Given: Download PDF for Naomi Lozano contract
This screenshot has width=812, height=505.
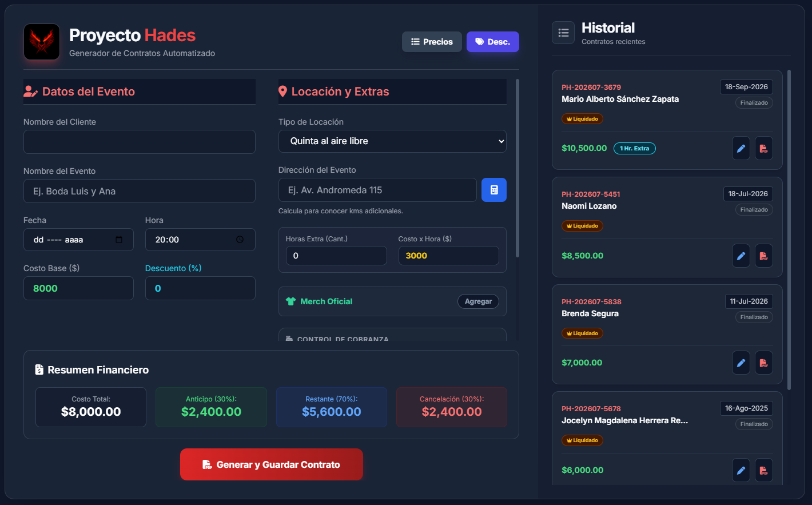Looking at the screenshot, I should pyautogui.click(x=764, y=256).
